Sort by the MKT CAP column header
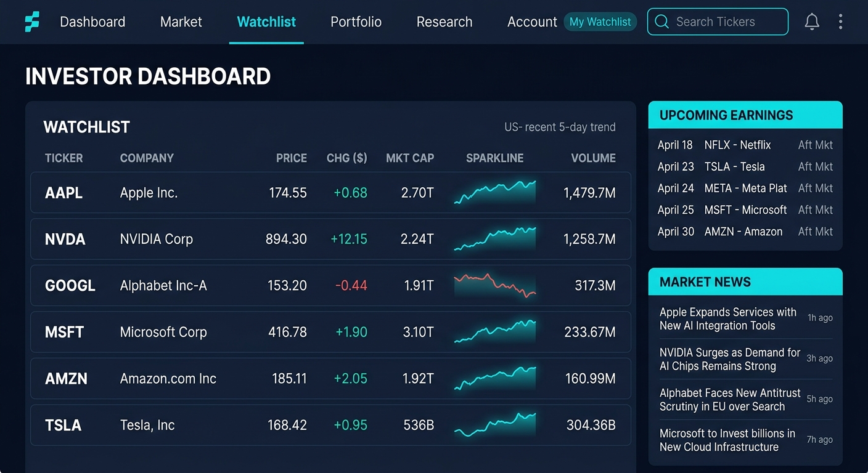This screenshot has height=473, width=868. tap(410, 158)
